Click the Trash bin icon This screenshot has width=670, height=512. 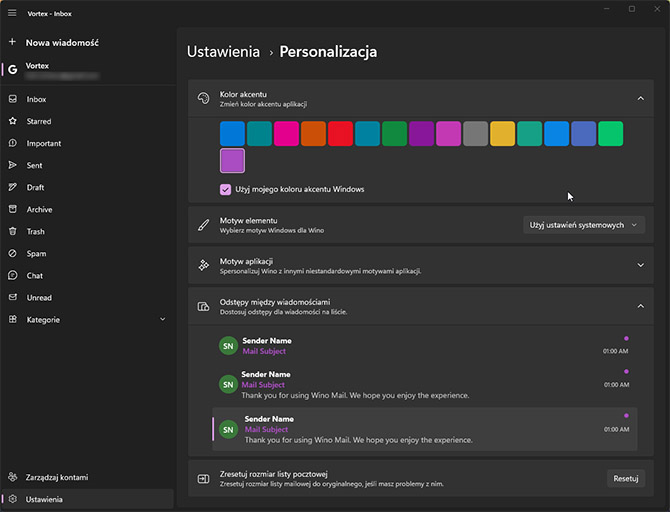[x=12, y=231]
